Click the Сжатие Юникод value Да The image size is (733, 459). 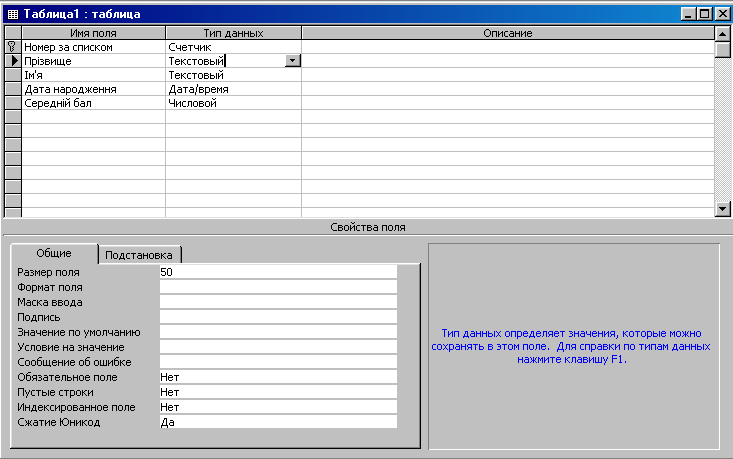[x=278, y=422]
